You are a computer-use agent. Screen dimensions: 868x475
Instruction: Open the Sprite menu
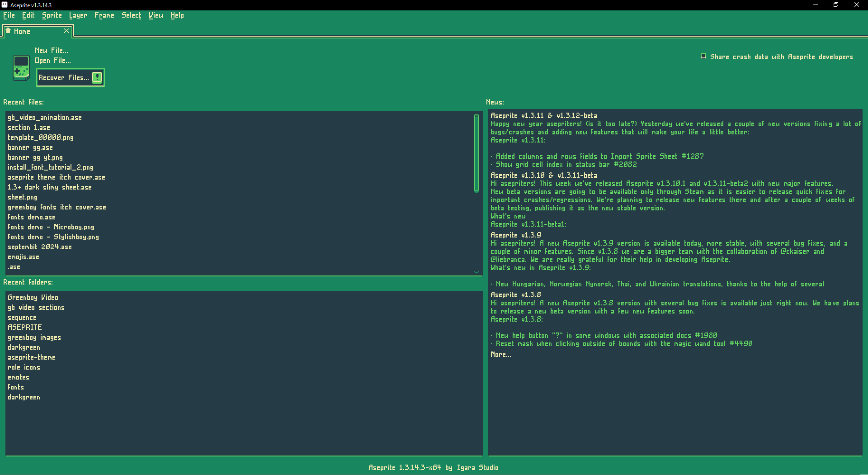point(52,15)
